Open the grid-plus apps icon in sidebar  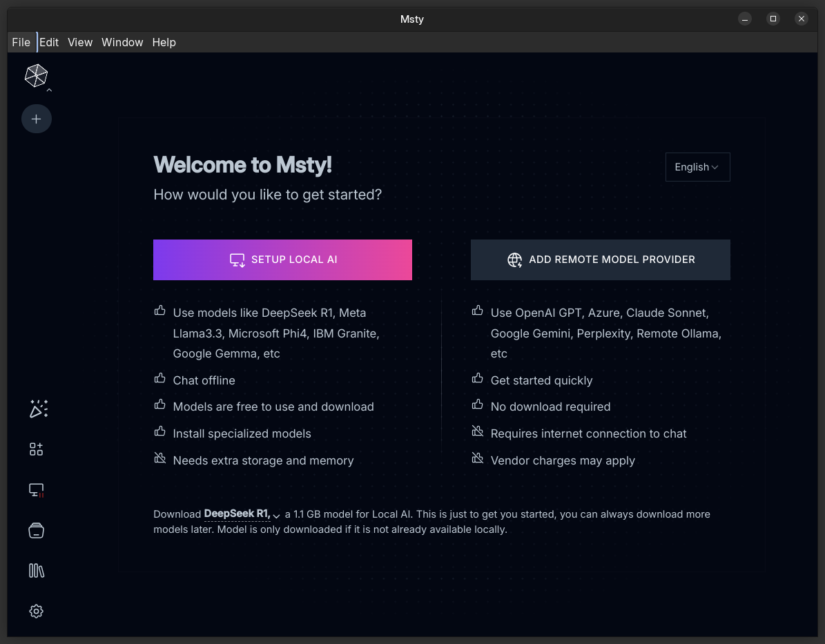(37, 449)
